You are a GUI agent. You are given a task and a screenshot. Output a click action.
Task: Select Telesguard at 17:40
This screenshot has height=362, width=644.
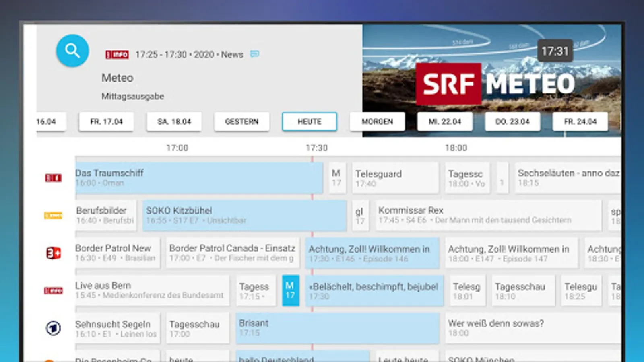click(x=395, y=178)
